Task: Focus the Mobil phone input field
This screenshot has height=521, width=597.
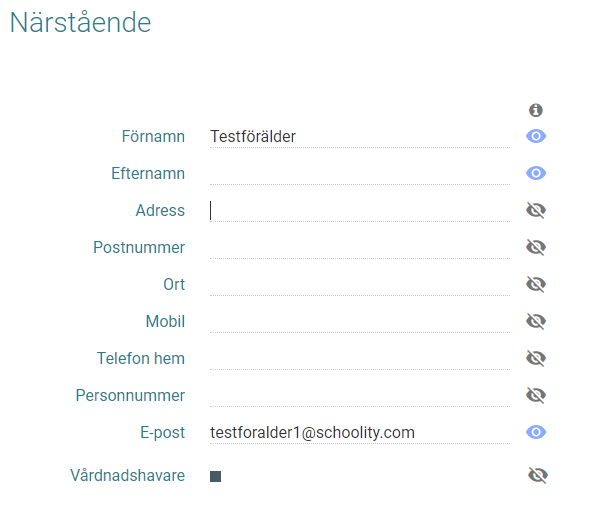Action: tap(360, 321)
